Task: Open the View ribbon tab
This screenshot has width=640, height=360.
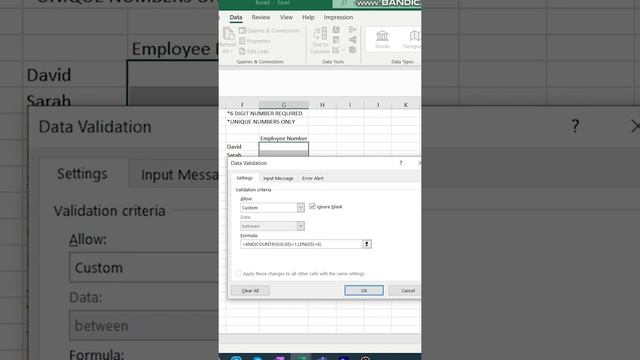Action: click(286, 18)
